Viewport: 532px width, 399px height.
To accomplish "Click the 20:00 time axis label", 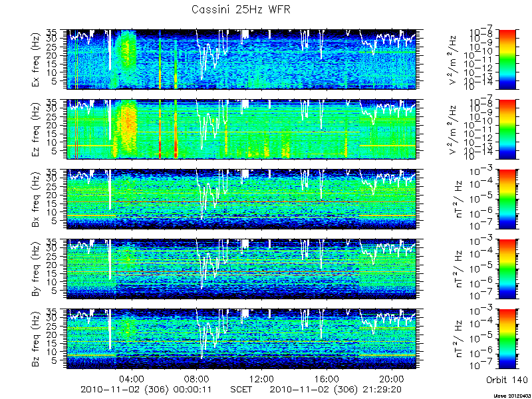I will (392, 378).
